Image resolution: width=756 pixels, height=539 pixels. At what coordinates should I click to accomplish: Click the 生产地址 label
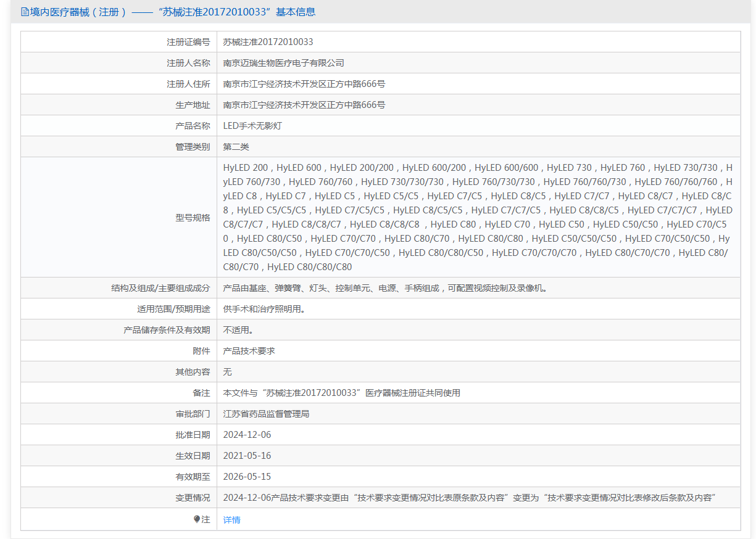click(193, 105)
